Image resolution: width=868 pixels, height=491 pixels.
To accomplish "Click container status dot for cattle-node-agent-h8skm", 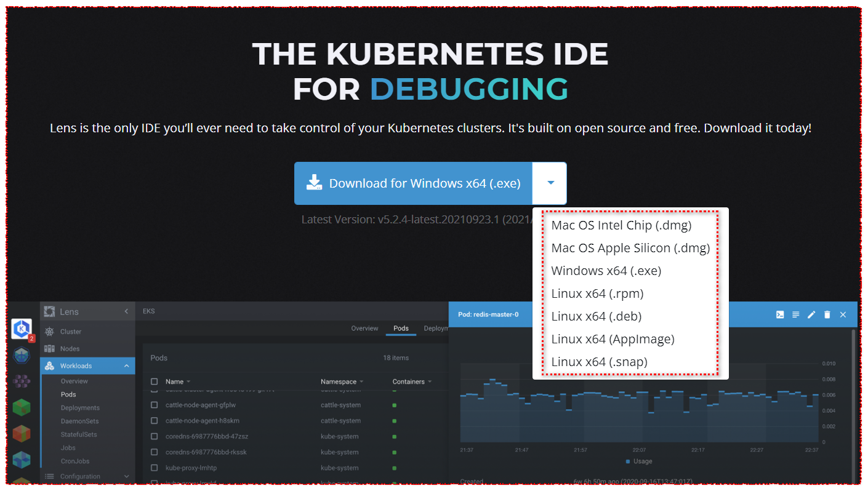I will click(x=394, y=421).
